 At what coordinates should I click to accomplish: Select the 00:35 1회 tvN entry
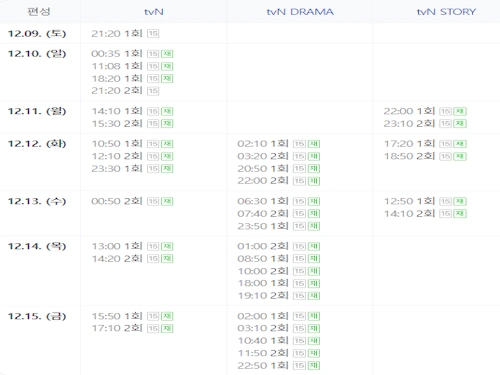click(x=117, y=53)
